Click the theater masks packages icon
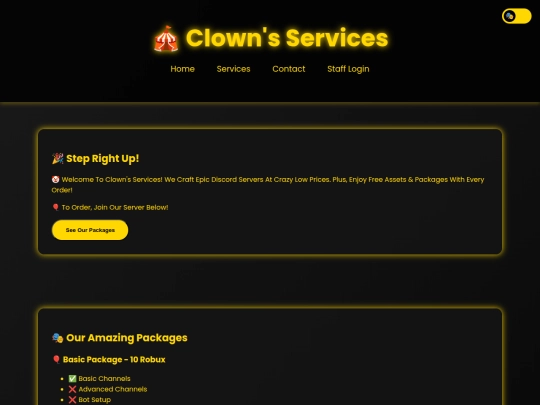Screen dimensions: 540x405 [58, 338]
